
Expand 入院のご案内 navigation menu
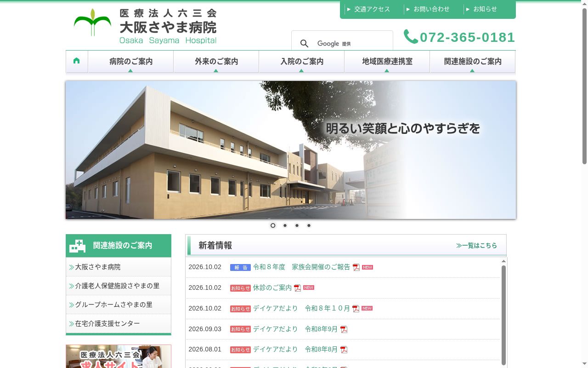(302, 61)
